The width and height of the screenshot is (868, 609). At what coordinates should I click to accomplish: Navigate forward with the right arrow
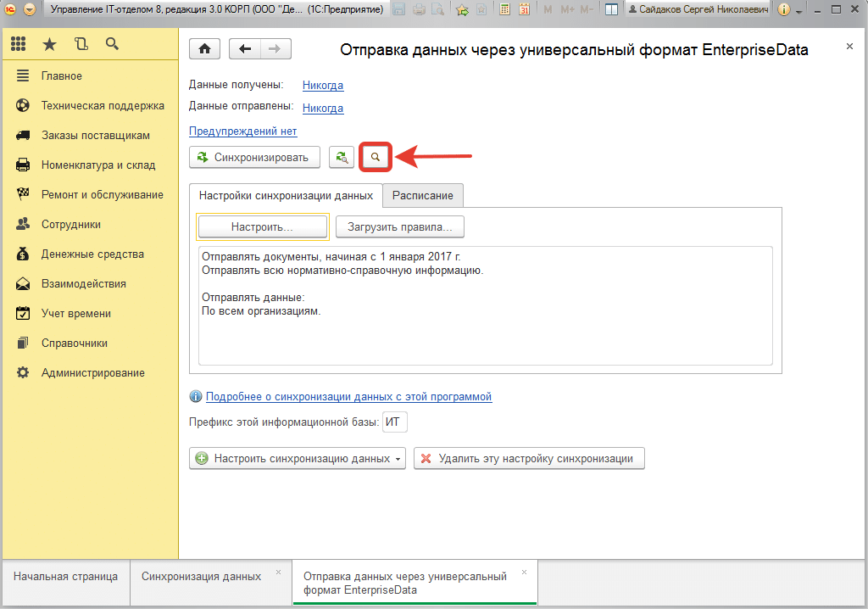[x=275, y=48]
